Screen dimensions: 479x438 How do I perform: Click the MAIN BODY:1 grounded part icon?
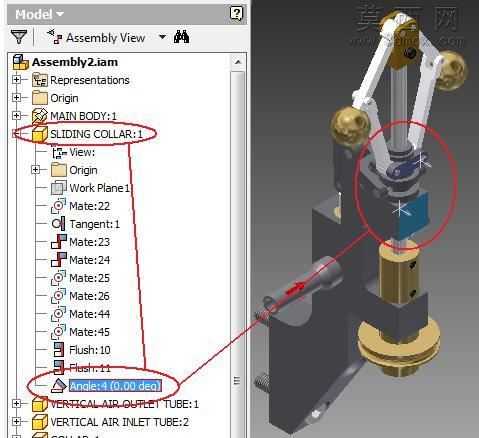pyautogui.click(x=40, y=116)
